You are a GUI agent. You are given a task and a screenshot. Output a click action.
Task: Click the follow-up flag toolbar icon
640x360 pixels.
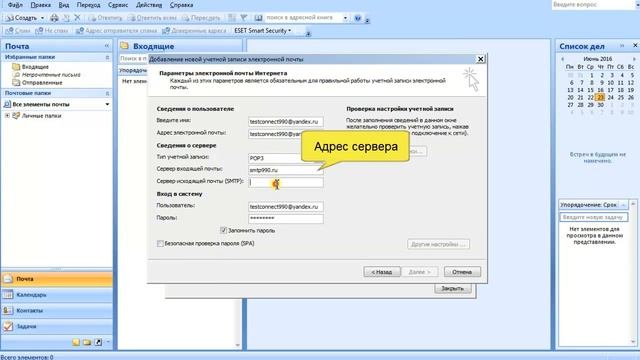[x=244, y=18]
